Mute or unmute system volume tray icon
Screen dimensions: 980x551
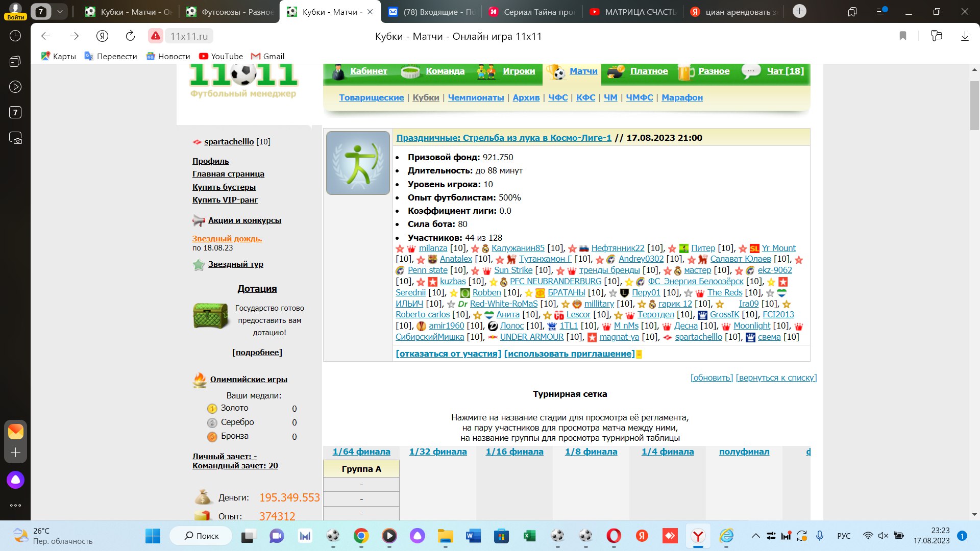point(883,536)
